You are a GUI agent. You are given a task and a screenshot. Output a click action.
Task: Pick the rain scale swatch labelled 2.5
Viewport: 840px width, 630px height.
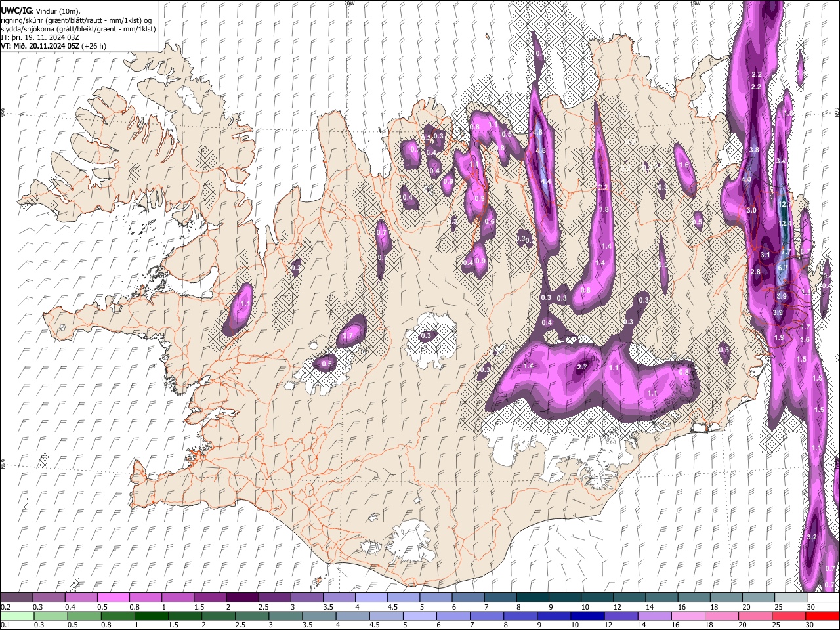click(252, 616)
